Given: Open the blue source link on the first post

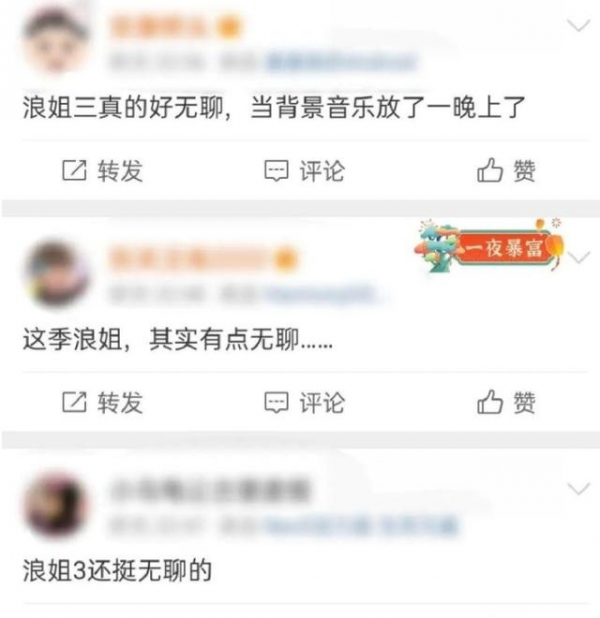Looking at the screenshot, I should click(341, 63).
